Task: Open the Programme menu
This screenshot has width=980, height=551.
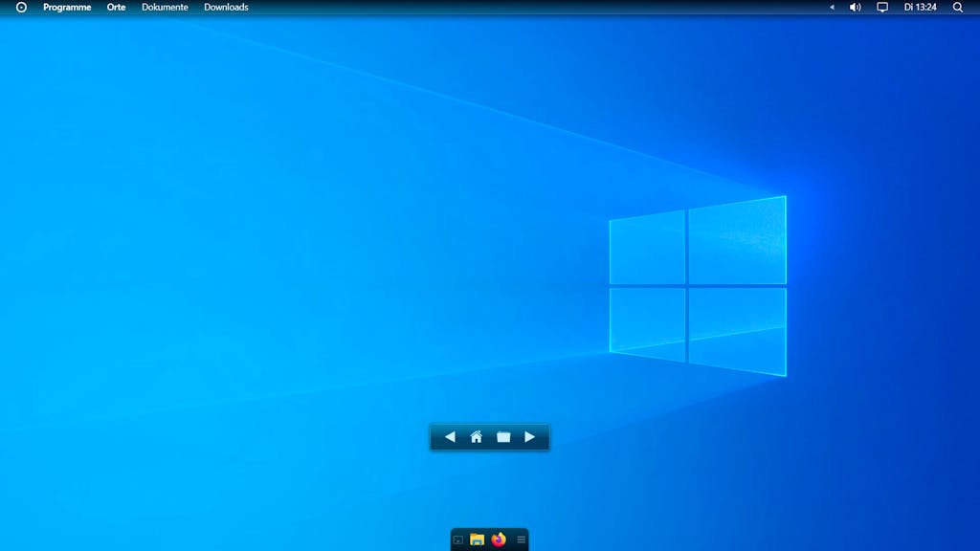Action: (x=67, y=8)
